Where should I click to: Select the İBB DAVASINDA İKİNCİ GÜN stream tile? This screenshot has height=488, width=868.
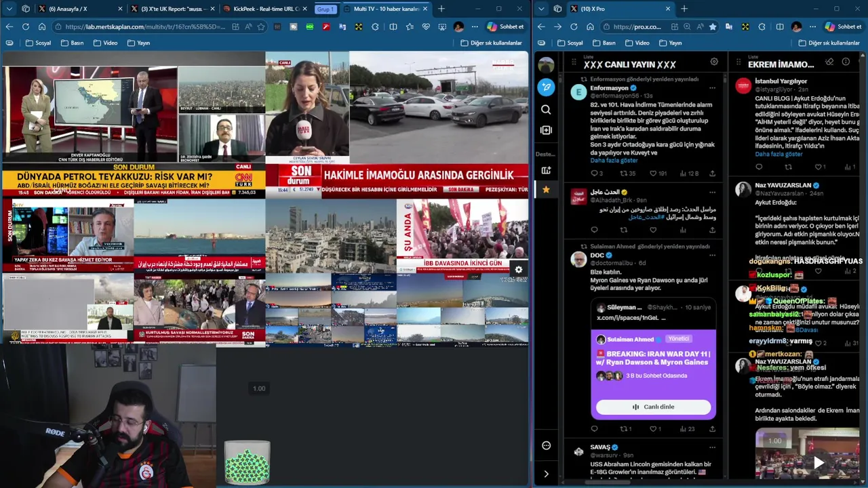tap(462, 235)
